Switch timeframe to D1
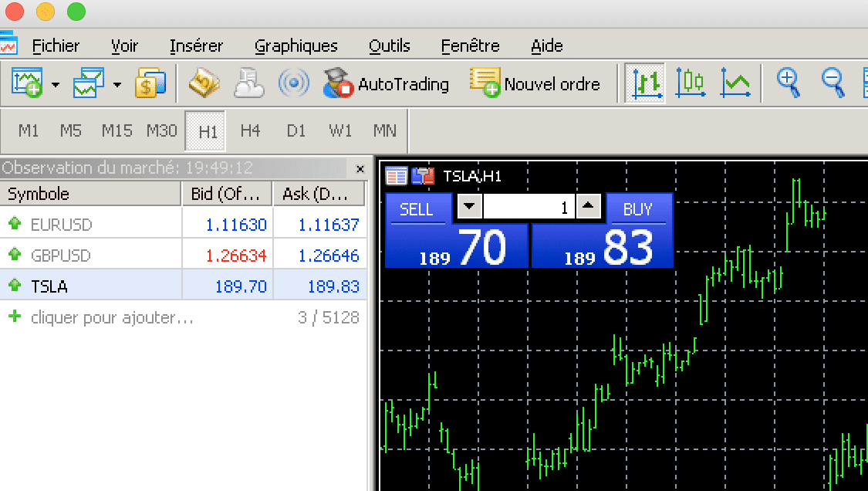This screenshot has height=491, width=868. click(x=296, y=130)
